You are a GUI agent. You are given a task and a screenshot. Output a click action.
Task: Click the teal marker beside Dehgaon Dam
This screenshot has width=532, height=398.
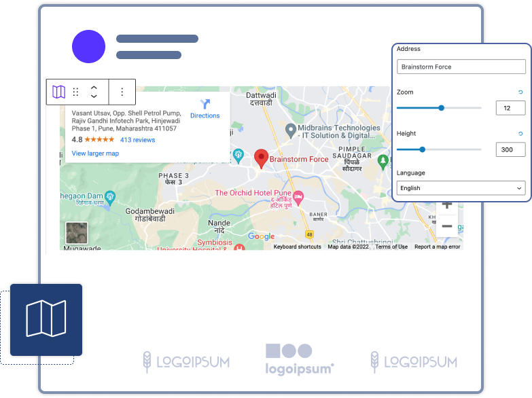110,198
